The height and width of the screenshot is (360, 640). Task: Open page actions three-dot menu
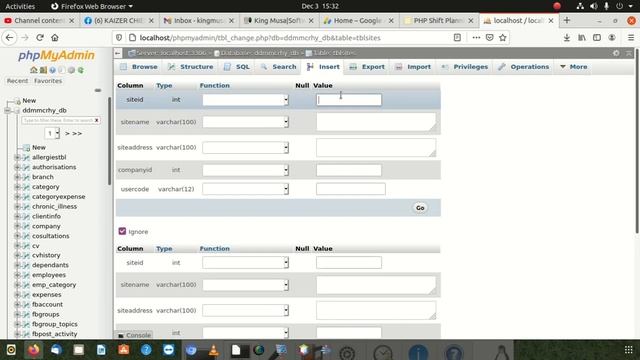tap(476, 38)
